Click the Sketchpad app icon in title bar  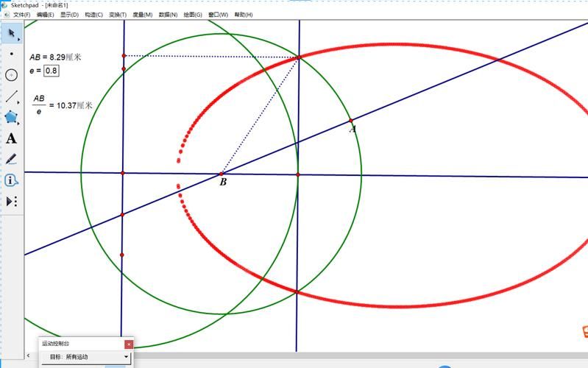click(4, 5)
